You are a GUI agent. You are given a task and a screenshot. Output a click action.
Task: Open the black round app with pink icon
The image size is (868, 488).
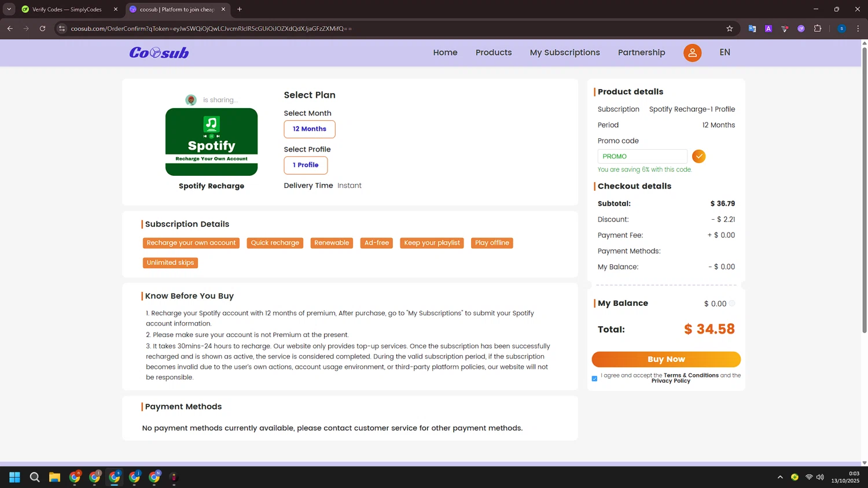(x=174, y=477)
